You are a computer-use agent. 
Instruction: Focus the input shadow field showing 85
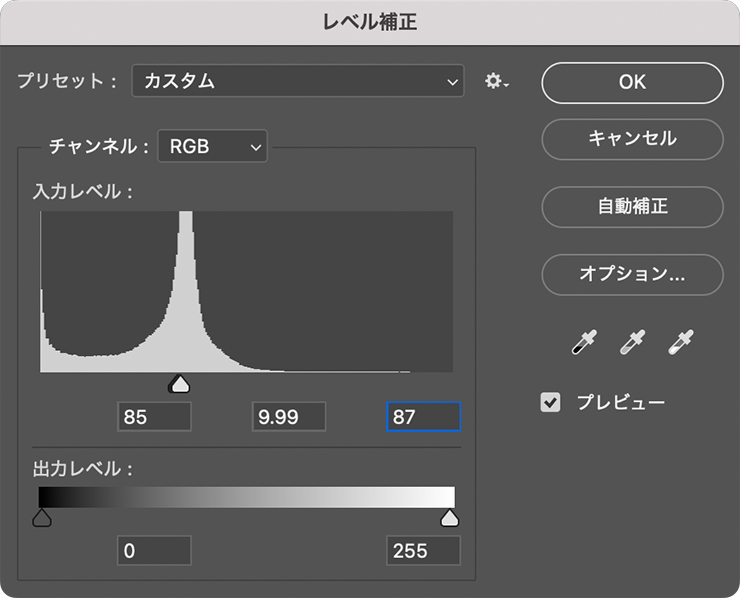point(154,417)
